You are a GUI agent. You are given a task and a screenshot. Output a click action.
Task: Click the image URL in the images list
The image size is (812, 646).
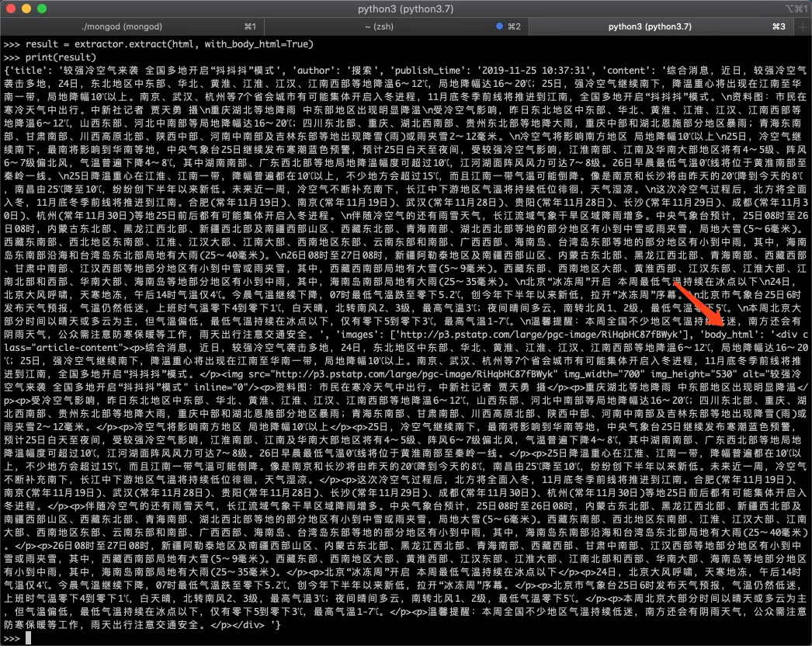click(x=540, y=335)
